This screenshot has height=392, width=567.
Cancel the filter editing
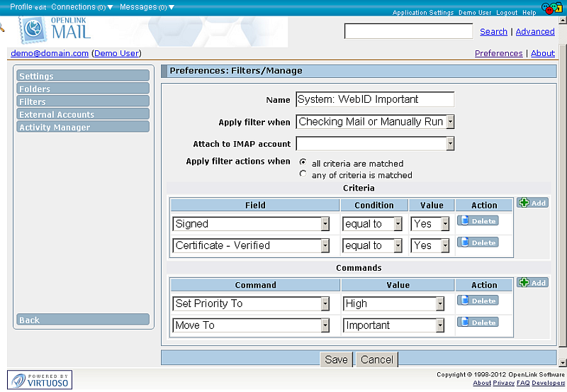tap(377, 359)
